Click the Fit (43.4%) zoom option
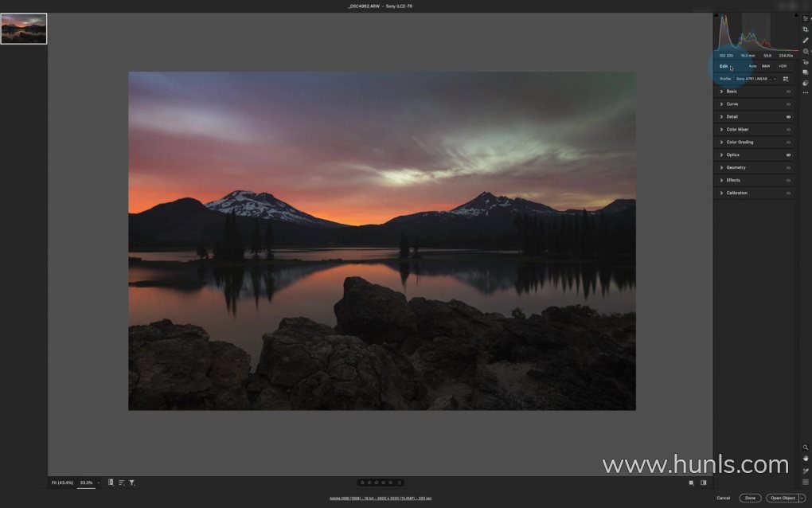Viewport: 812px width, 508px height. pos(62,483)
